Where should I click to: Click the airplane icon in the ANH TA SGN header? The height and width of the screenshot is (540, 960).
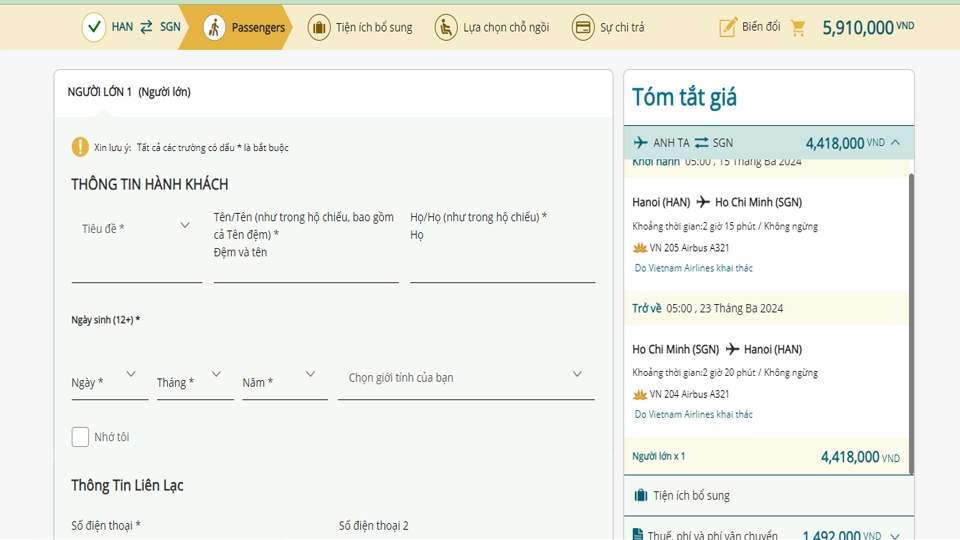click(x=640, y=143)
